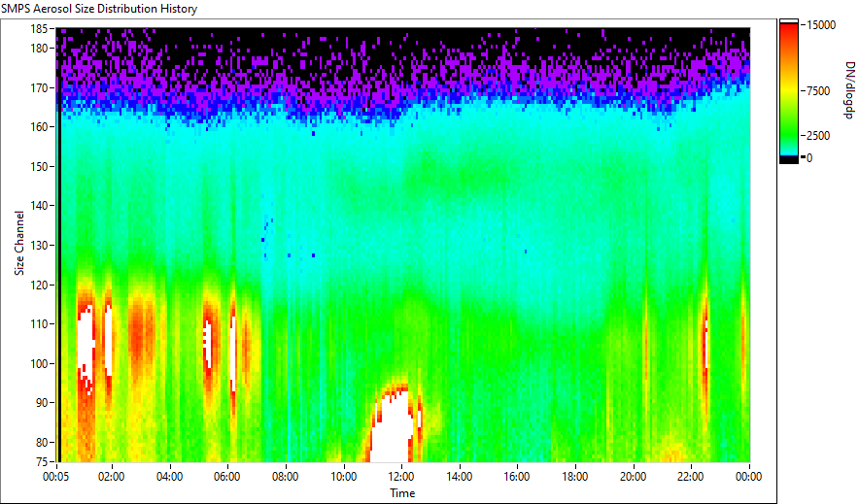Click the DN/dlogdp color bar label
Screen dimensions: 859x504
tap(848, 89)
